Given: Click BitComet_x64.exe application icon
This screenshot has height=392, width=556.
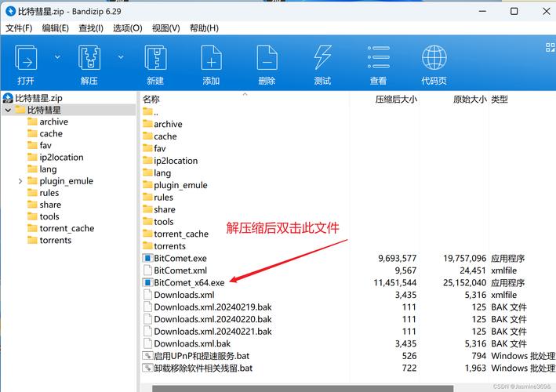Looking at the screenshot, I should [x=147, y=283].
